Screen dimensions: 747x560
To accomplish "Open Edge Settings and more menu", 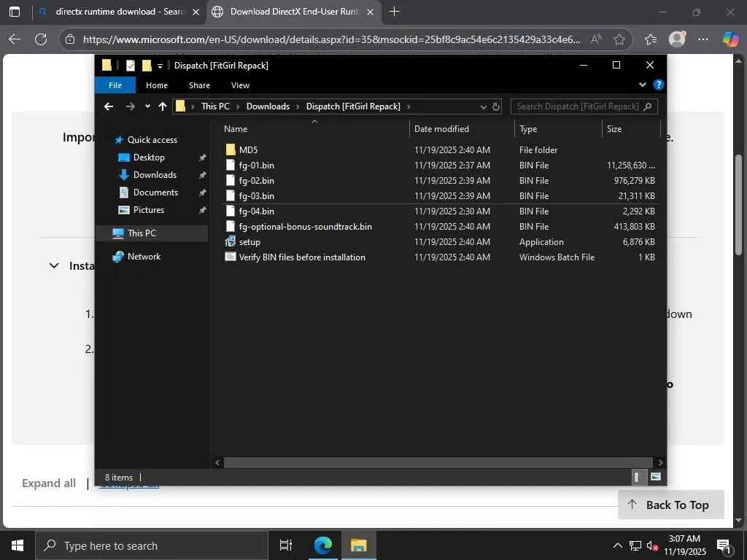I will point(703,39).
